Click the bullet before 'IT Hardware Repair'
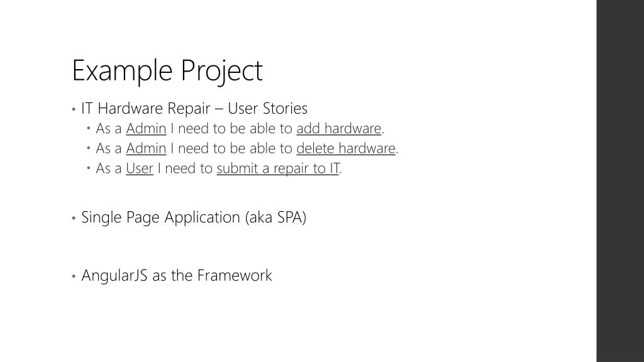644x362 pixels. click(74, 109)
